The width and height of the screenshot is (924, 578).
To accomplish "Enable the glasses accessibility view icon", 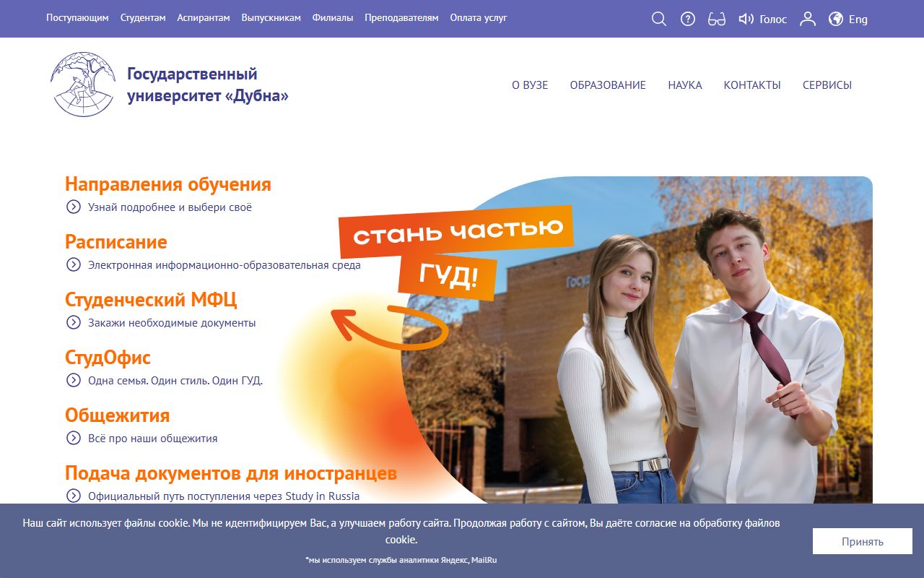I will coord(717,19).
